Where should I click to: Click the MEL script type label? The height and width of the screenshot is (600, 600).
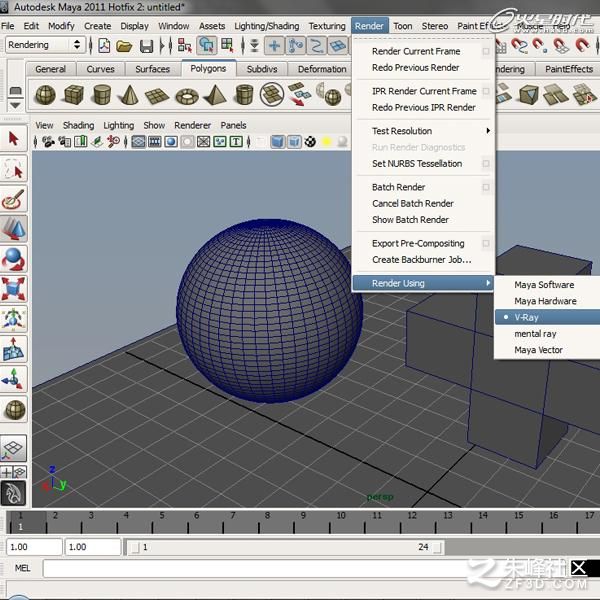[22, 568]
